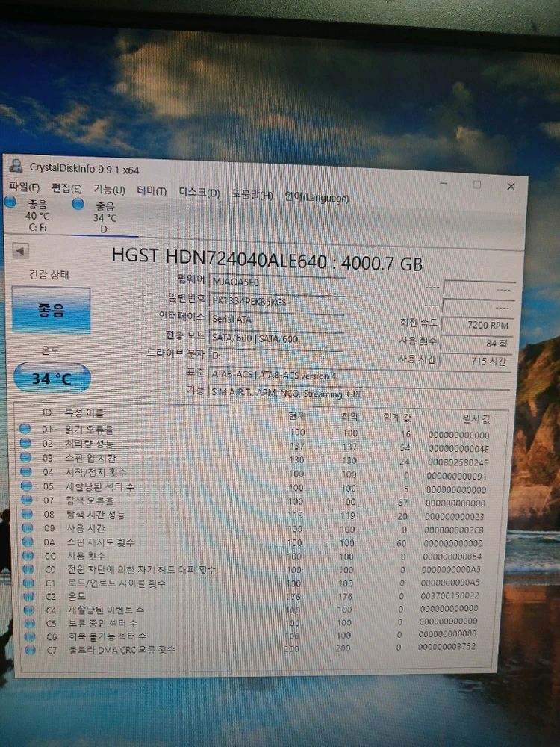This screenshot has width=560, height=747.
Task: Click status icon for 01 읽기 오류율
Action: click(x=25, y=429)
